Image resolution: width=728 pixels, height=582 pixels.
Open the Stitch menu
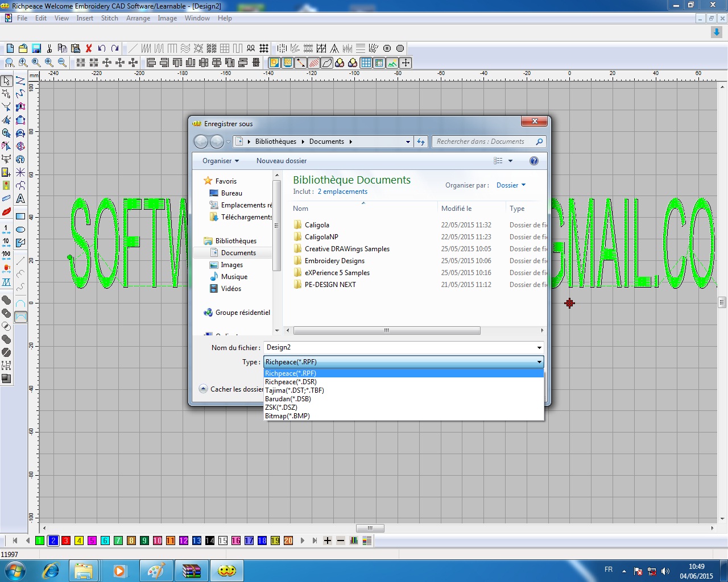110,18
